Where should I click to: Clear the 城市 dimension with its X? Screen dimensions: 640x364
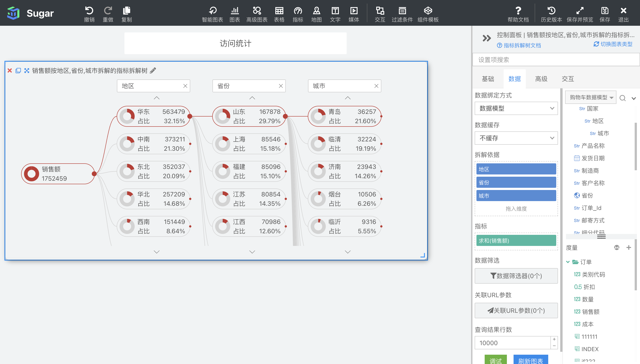tap(376, 86)
